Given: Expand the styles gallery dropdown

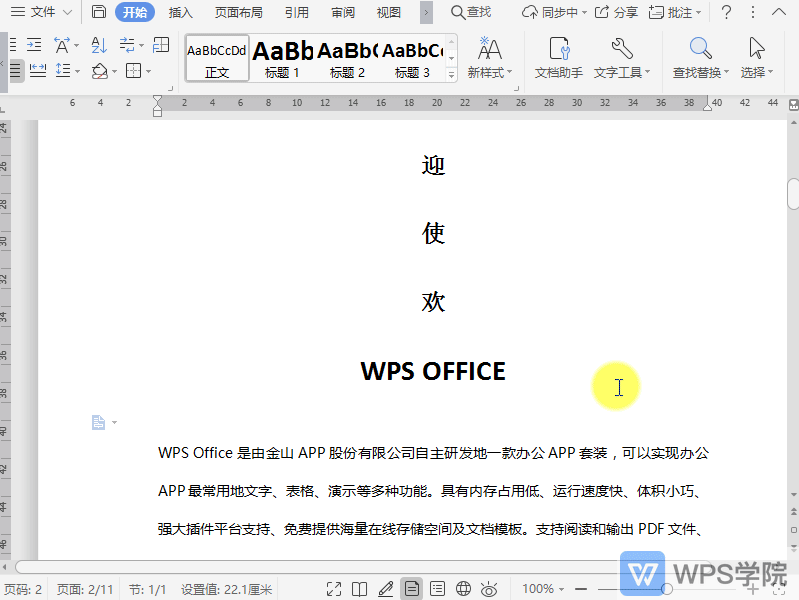Looking at the screenshot, I should pyautogui.click(x=451, y=75).
